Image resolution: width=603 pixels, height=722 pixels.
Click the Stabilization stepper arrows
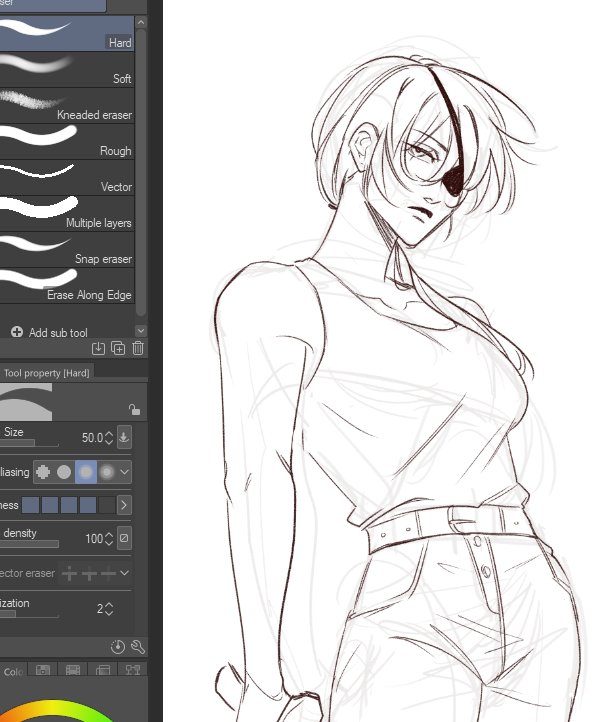[x=109, y=609]
